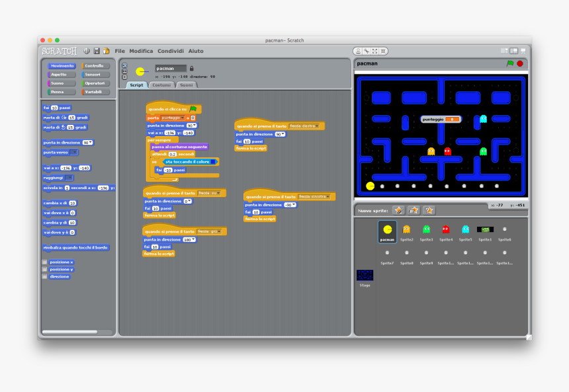Image resolution: width=569 pixels, height=392 pixels.
Task: Click the share project icon
Action: pos(107,51)
